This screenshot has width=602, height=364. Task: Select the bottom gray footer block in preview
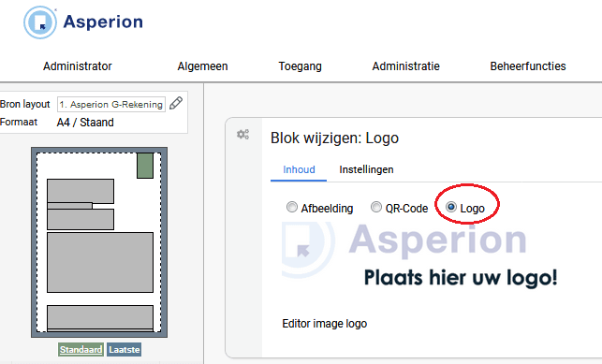point(100,317)
